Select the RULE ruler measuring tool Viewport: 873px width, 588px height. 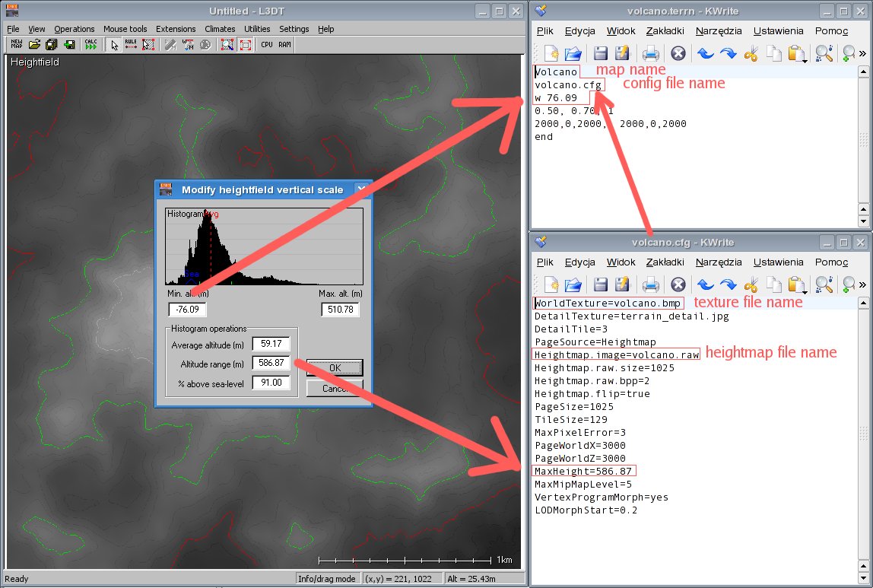[131, 45]
